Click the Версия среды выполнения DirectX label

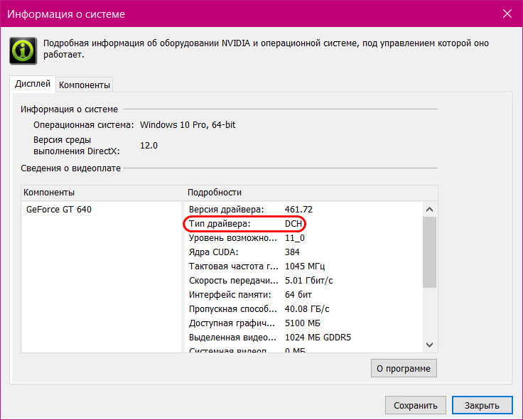coord(76,146)
